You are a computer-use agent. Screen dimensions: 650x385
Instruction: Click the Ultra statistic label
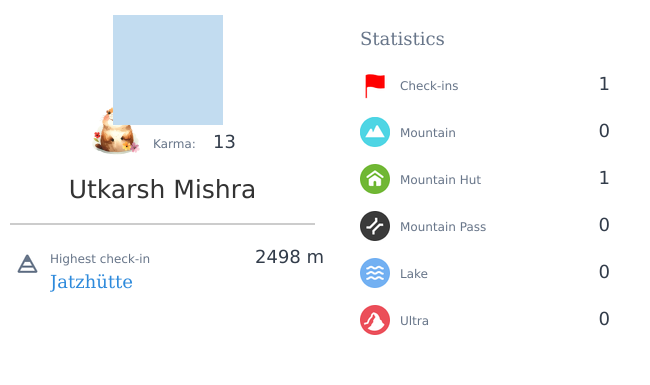click(414, 321)
